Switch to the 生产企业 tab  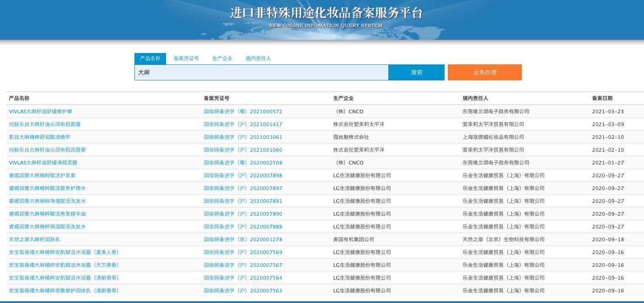coord(222,58)
